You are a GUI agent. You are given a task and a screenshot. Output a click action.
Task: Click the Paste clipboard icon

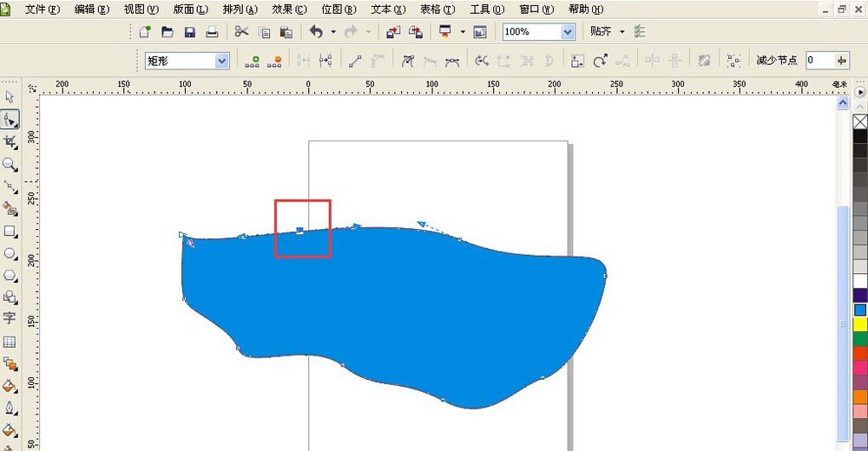[x=286, y=31]
